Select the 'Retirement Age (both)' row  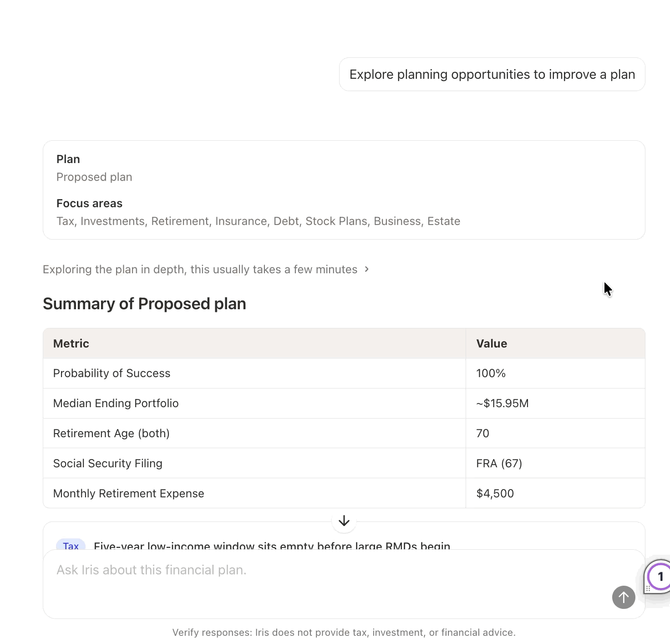click(x=344, y=433)
